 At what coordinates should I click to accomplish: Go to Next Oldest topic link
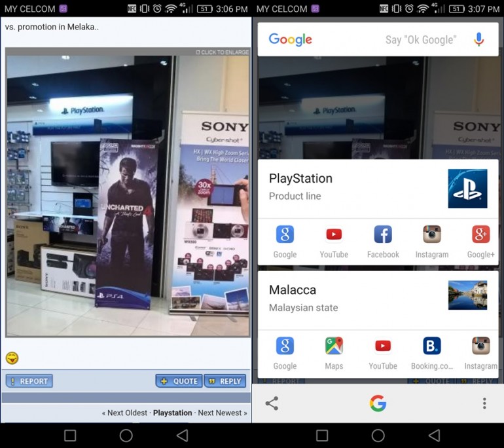124,413
